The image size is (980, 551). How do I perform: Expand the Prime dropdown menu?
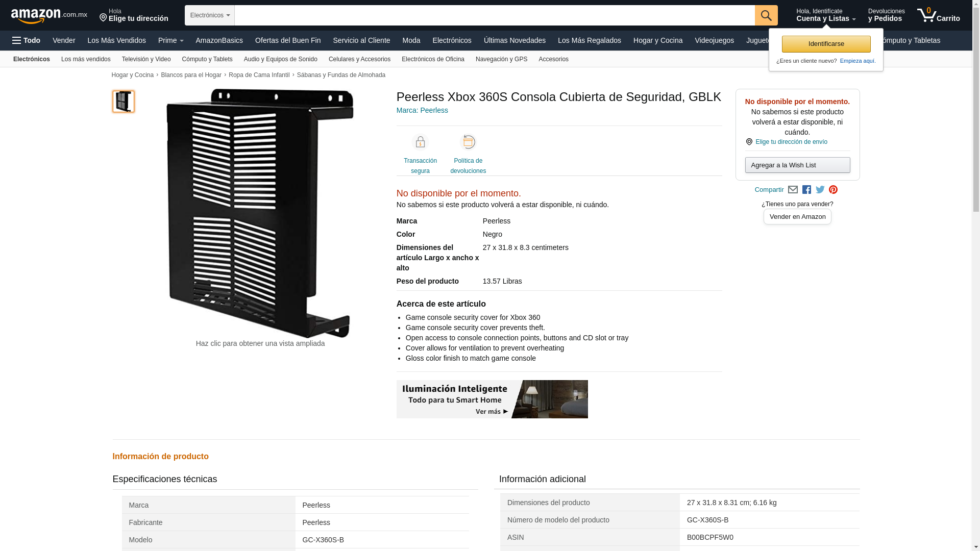170,40
